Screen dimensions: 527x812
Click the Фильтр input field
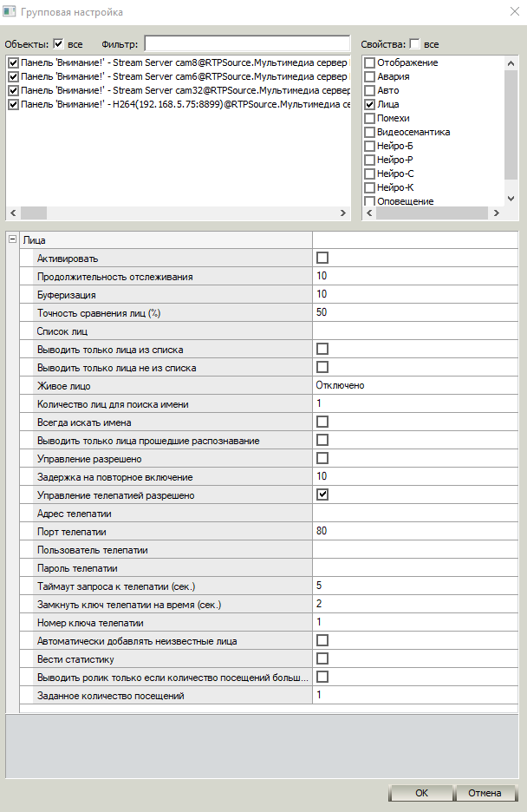point(247,43)
